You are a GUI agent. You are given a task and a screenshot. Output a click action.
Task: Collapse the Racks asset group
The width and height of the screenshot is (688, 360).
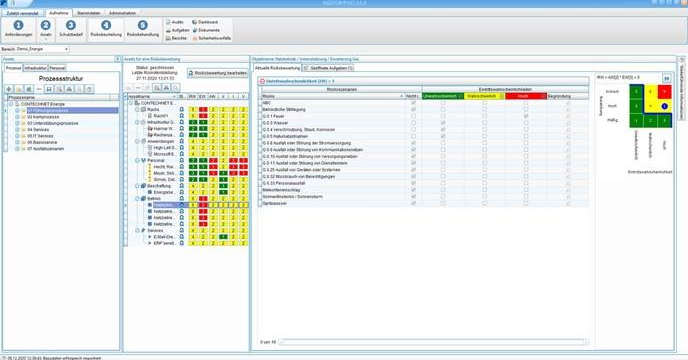[137, 109]
